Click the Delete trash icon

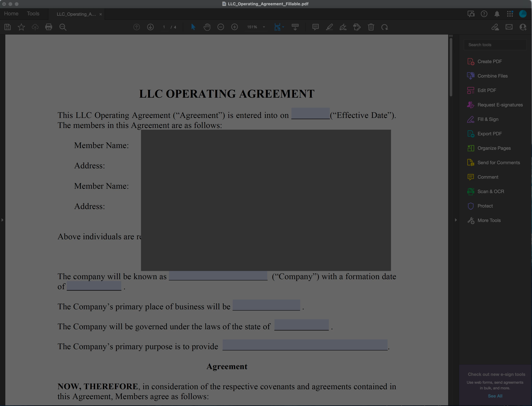tap(371, 27)
